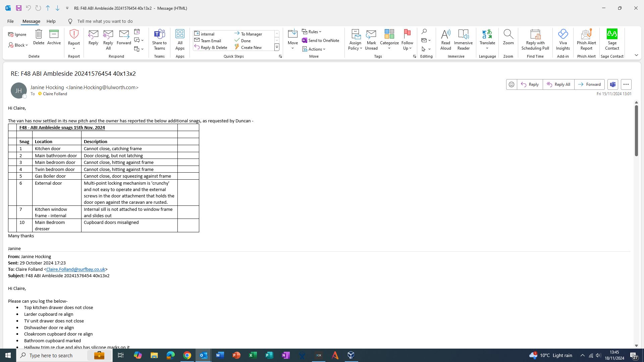Screen dimensions: 644x362
Task: Expand the Quick Steps gallery
Action: click(277, 47)
